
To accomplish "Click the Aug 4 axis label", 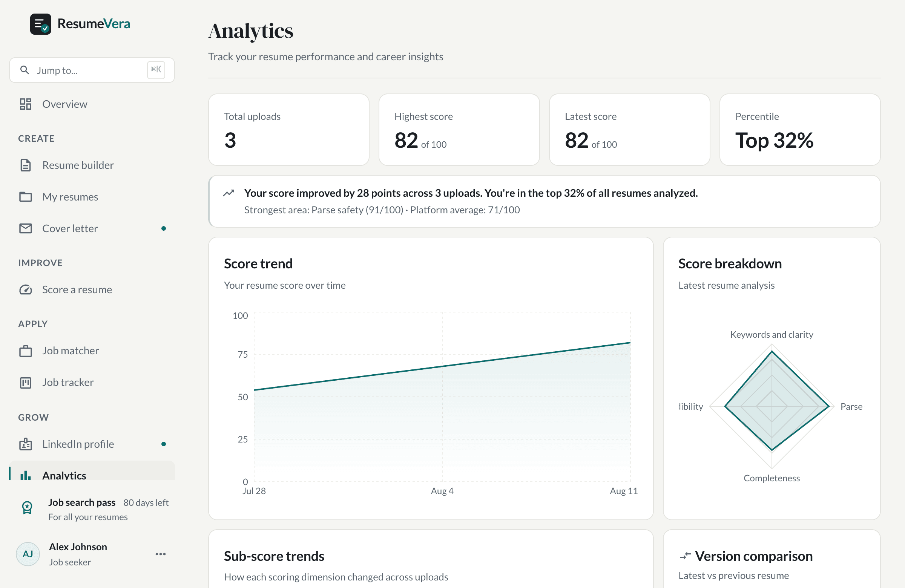I will point(442,491).
